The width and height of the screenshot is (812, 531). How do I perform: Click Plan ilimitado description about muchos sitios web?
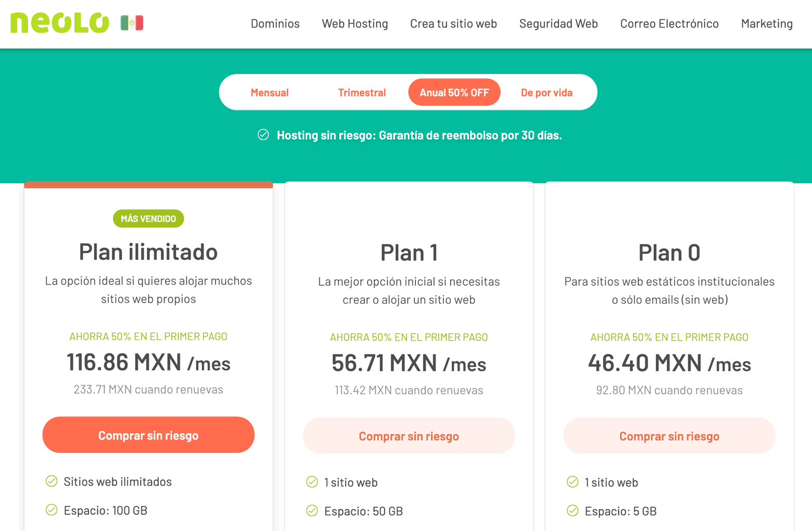148,289
